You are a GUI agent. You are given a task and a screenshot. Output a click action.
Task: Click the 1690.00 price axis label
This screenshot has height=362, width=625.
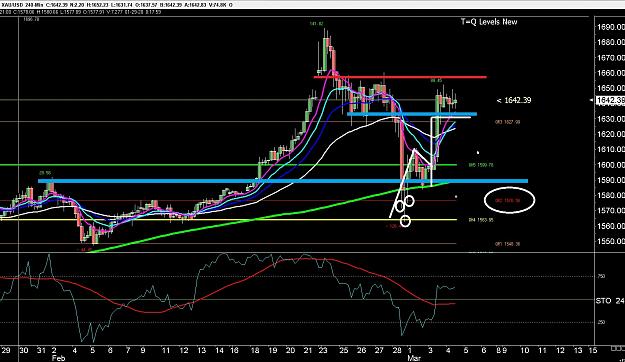pyautogui.click(x=611, y=27)
